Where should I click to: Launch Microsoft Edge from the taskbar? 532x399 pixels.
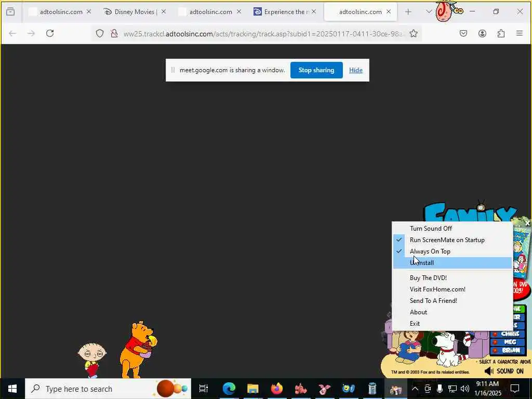pyautogui.click(x=229, y=389)
